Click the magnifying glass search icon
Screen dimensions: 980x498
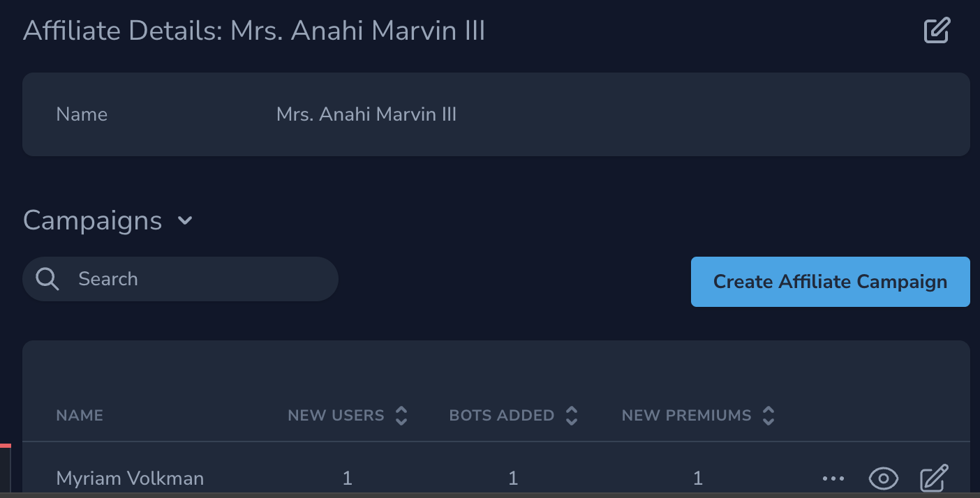(x=47, y=278)
